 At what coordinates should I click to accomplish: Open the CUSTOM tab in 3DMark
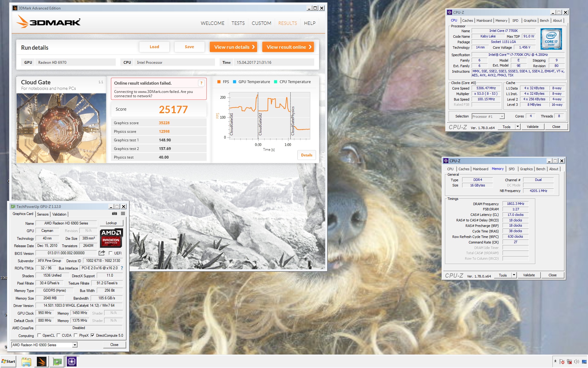(x=261, y=23)
